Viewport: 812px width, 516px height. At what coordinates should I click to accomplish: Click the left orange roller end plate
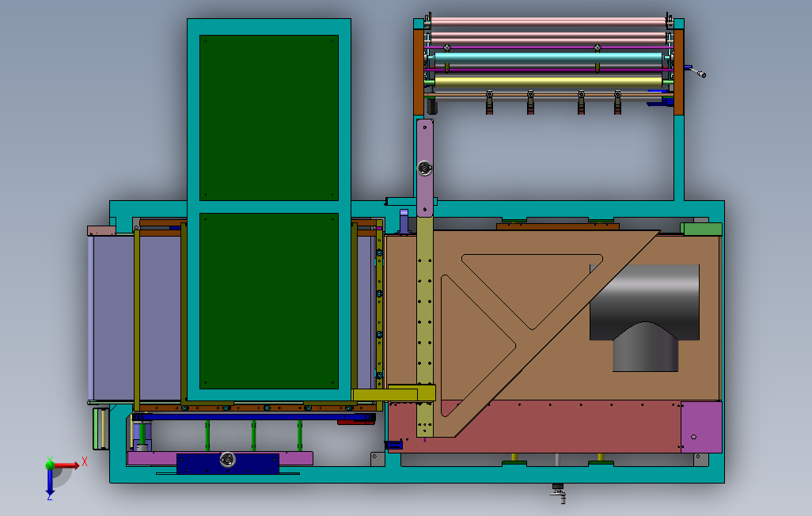click(x=419, y=72)
